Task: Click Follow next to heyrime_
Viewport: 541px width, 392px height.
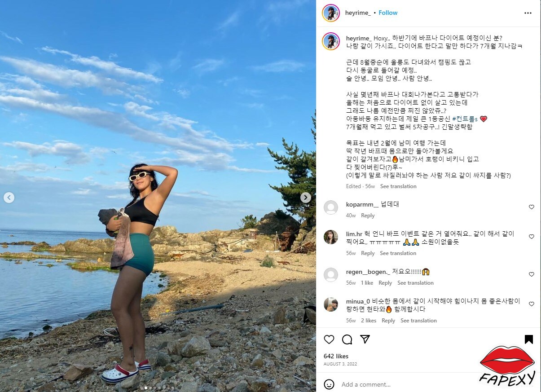Action: pos(388,13)
